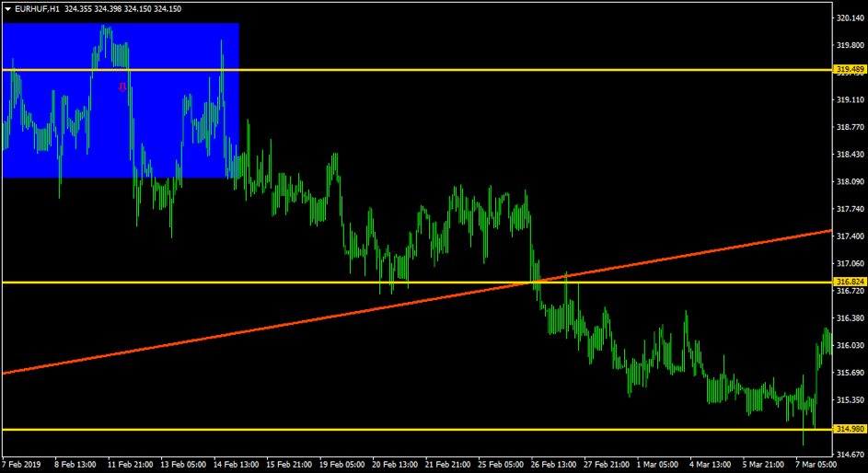The width and height of the screenshot is (868, 473).
Task: Click the 314.670 price axis label
Action: 851,455
